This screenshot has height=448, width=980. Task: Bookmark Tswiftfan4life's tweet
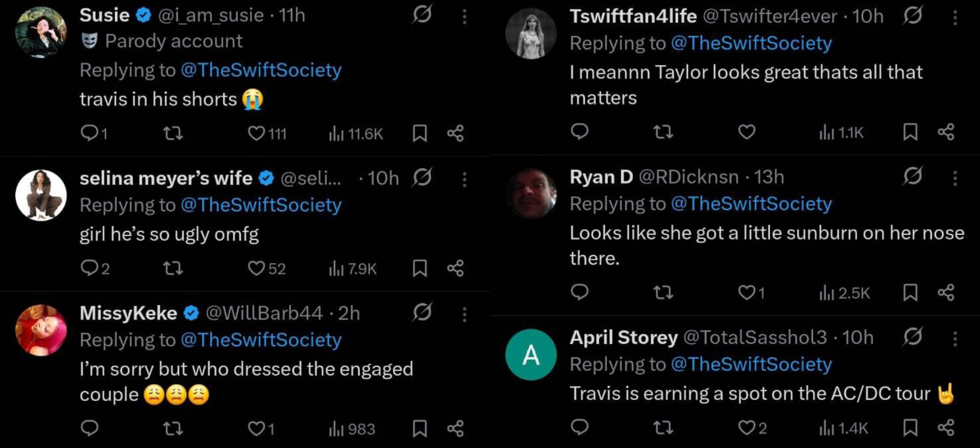point(910,132)
